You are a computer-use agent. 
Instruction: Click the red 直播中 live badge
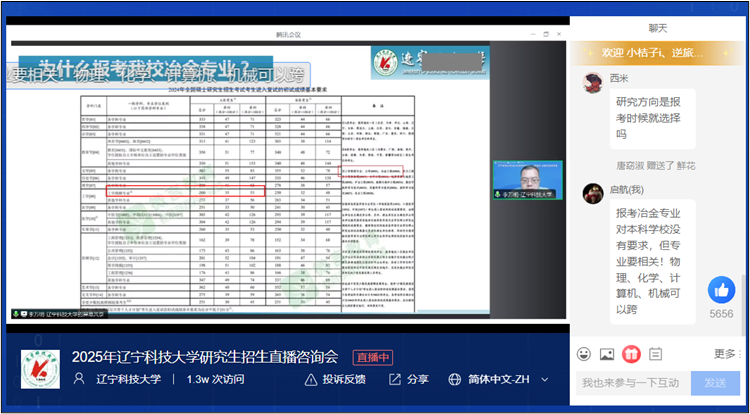click(x=372, y=357)
